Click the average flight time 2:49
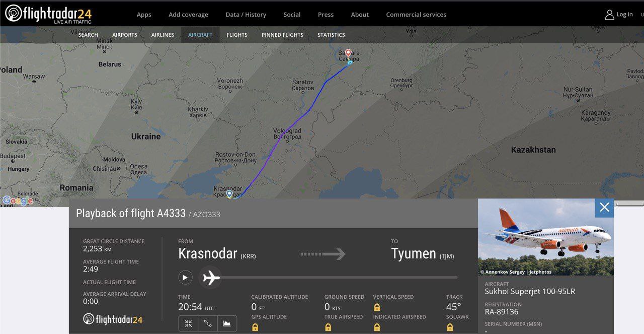The height and width of the screenshot is (334, 644). [91, 269]
